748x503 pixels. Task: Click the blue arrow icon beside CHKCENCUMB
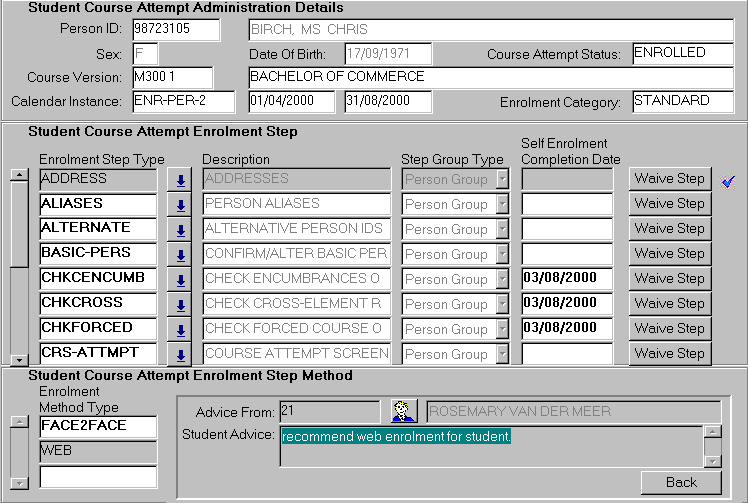180,280
